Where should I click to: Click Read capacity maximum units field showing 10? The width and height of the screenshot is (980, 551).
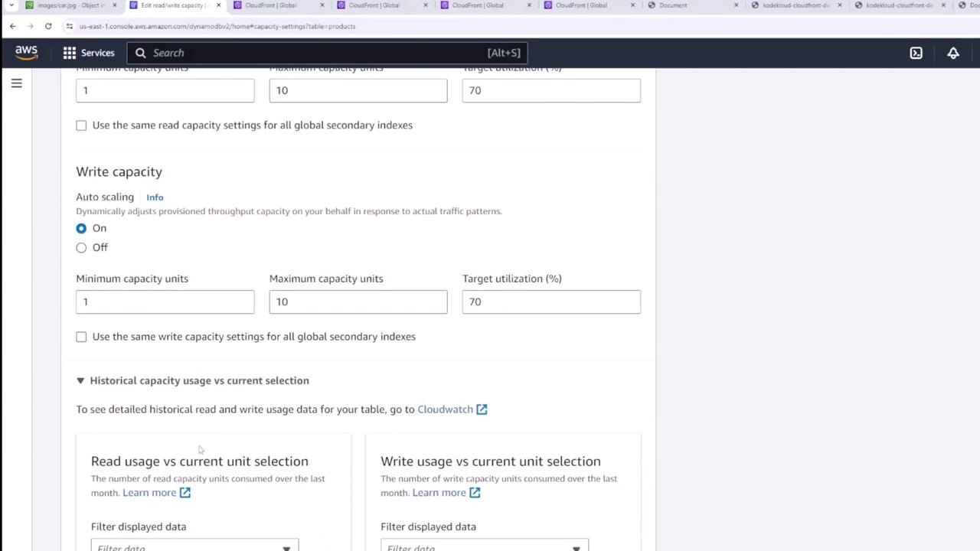pos(358,90)
